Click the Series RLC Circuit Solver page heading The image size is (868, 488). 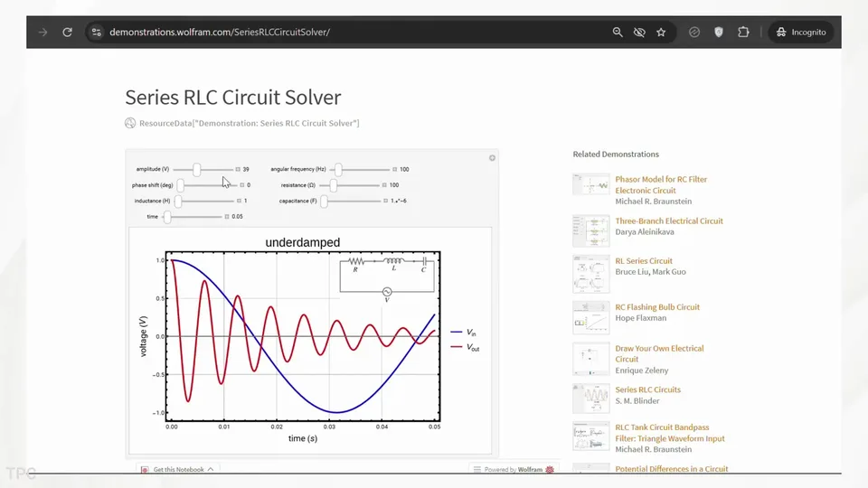pos(233,98)
